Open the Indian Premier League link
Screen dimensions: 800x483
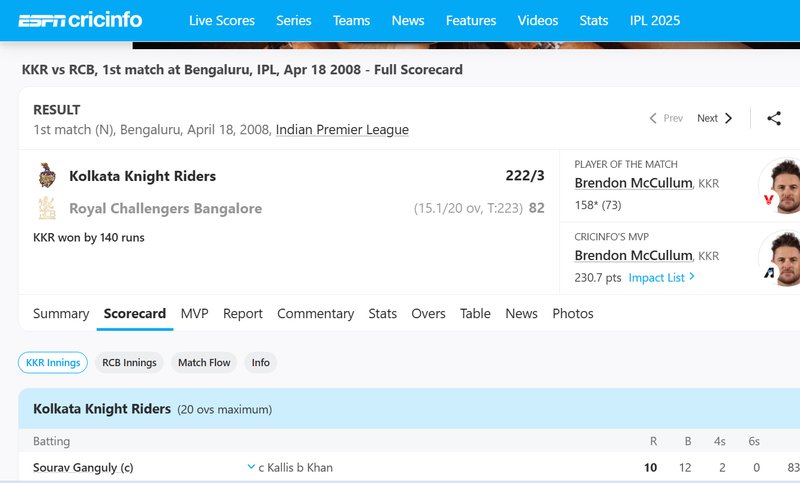(x=342, y=130)
